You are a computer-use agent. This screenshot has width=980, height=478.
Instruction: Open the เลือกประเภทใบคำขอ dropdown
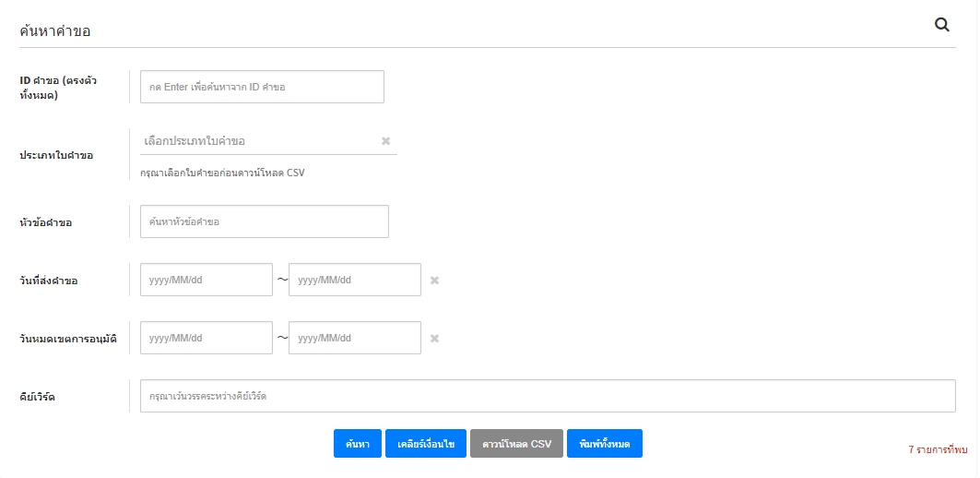(x=258, y=141)
